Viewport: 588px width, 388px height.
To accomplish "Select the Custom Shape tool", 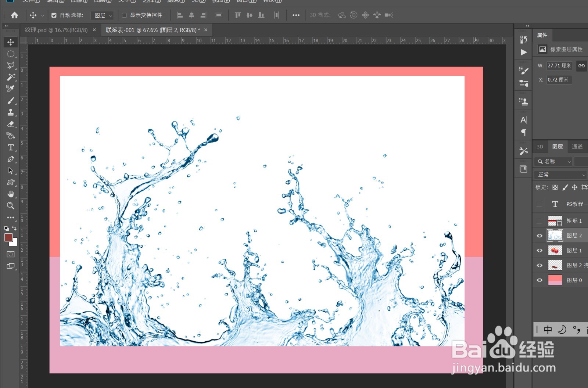I will 11,182.
